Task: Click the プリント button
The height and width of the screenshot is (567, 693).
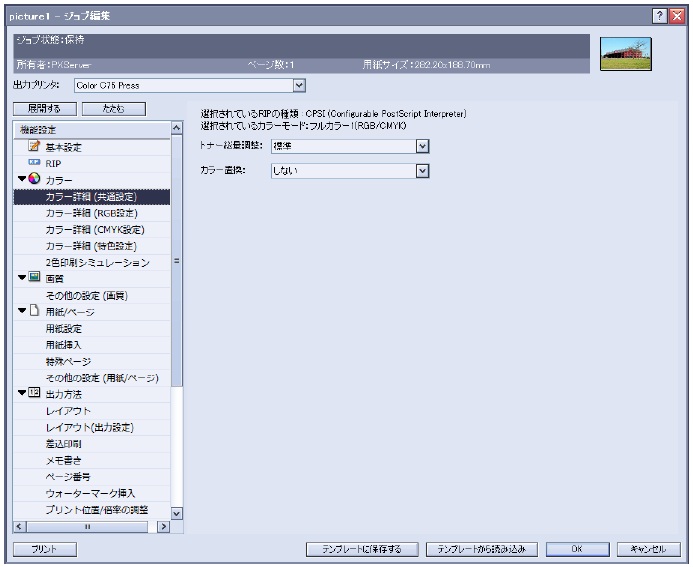Action: tap(43, 549)
